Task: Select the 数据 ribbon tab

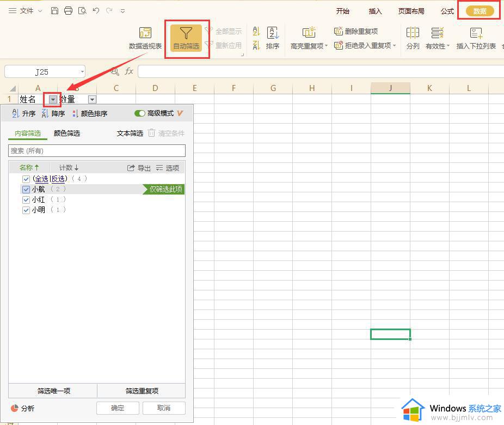Action: 480,11
